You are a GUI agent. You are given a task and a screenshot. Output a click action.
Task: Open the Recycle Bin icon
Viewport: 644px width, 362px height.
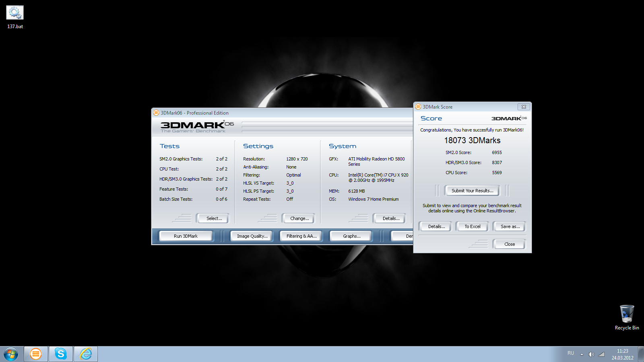click(x=627, y=317)
